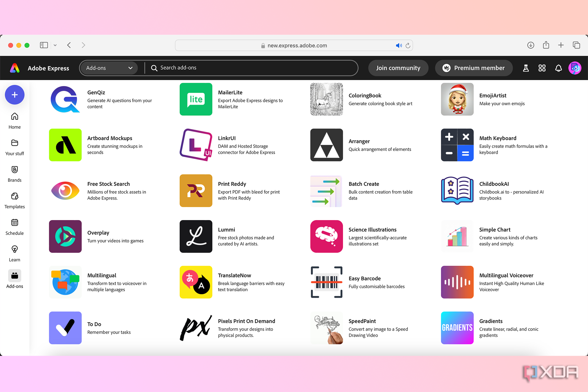588x392 pixels.
Task: Mute the tab audio speaker icon
Action: click(399, 46)
